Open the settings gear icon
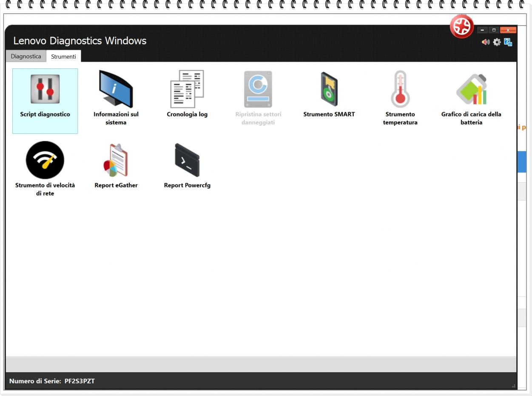This screenshot has width=532, height=396. [496, 42]
